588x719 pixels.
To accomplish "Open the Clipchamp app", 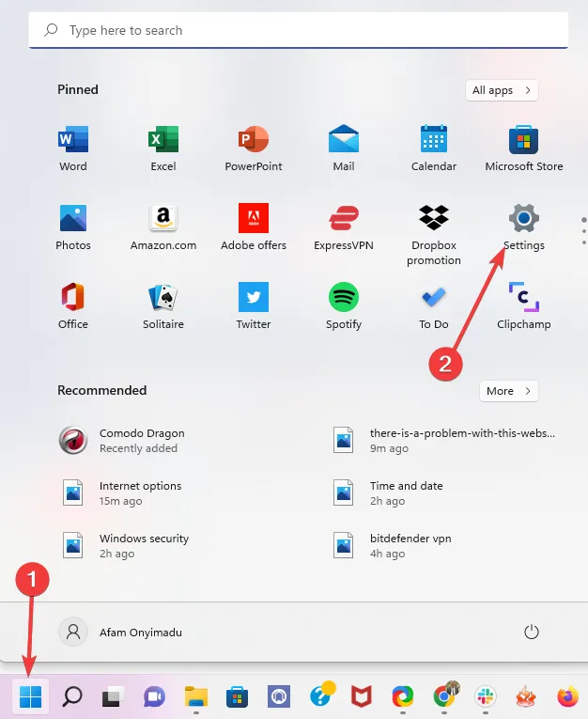I will coord(524,305).
